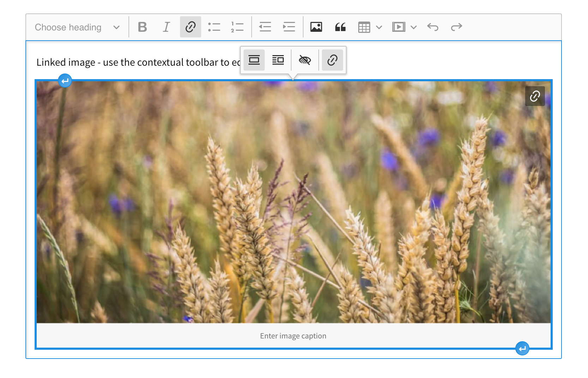Open the Choose heading dropdown
The height and width of the screenshot is (378, 588).
point(77,27)
